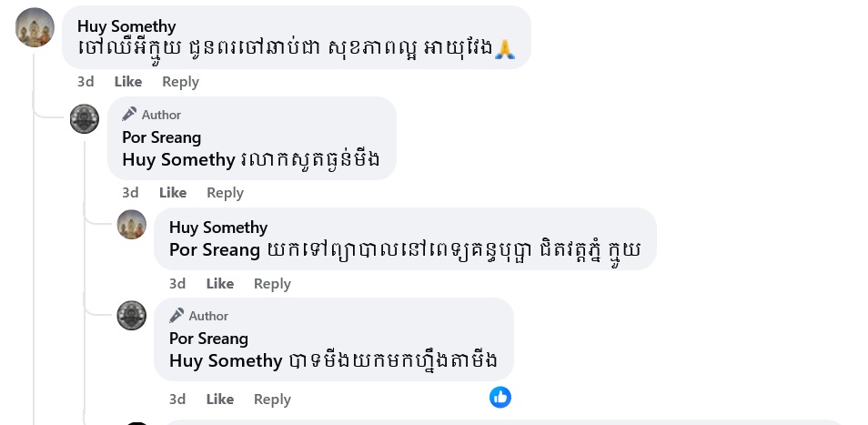The width and height of the screenshot is (868, 425).
Task: Like Huy Somethy's top-level comment
Action: (127, 82)
